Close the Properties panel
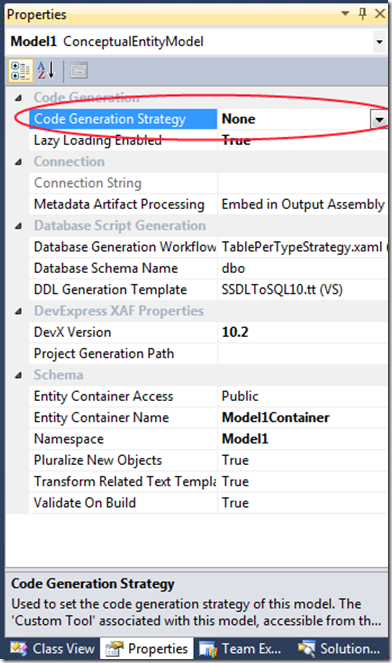Viewport: 392px width, 663px height. pyautogui.click(x=380, y=14)
